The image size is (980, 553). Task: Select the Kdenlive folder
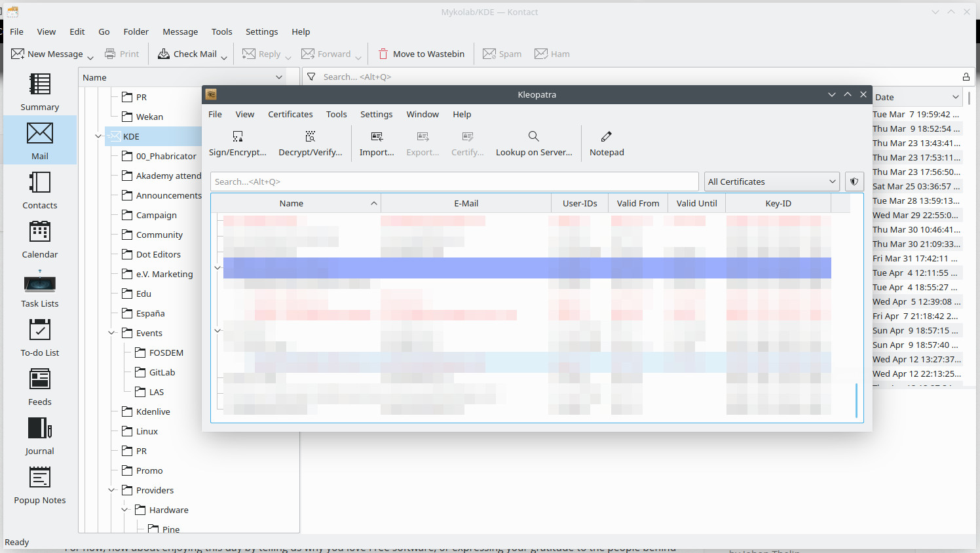point(146,411)
